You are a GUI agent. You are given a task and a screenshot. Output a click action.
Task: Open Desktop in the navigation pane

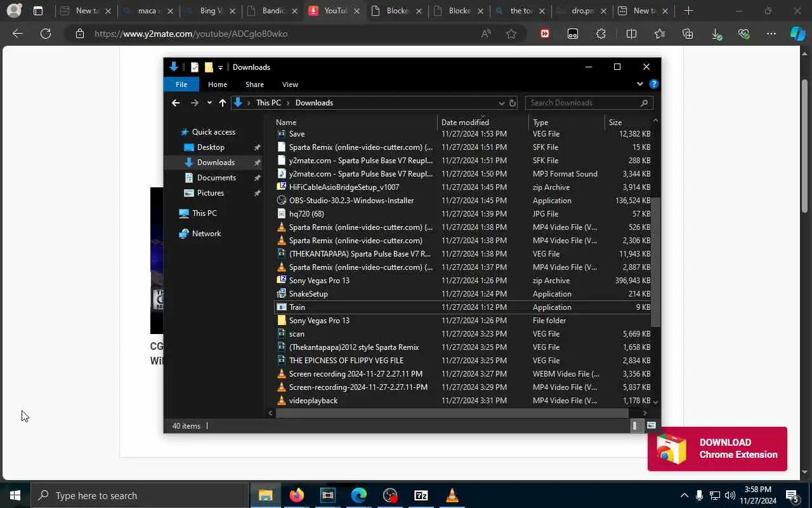pyautogui.click(x=211, y=147)
